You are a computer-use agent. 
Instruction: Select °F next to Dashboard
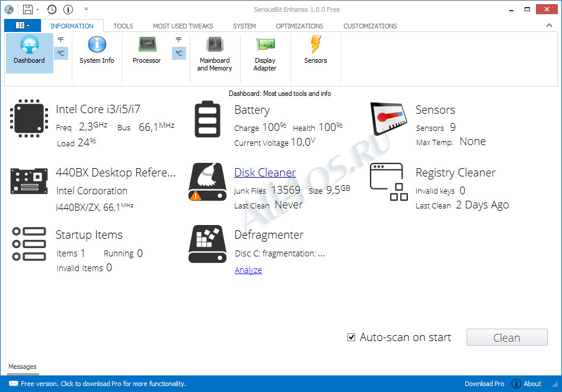61,40
